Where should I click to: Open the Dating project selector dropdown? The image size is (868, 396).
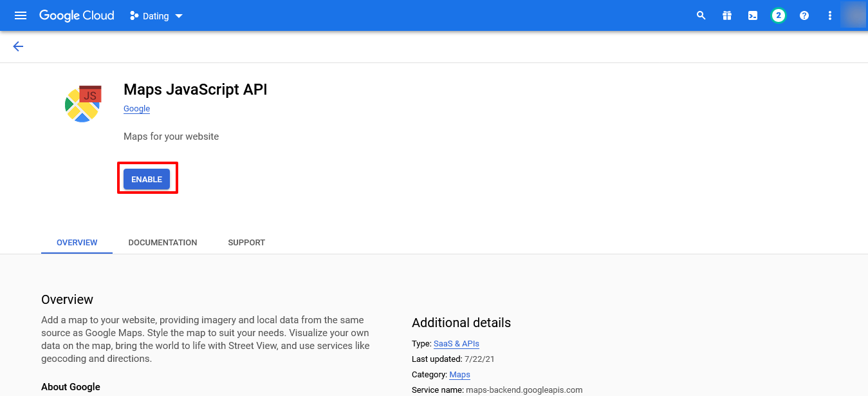click(156, 16)
